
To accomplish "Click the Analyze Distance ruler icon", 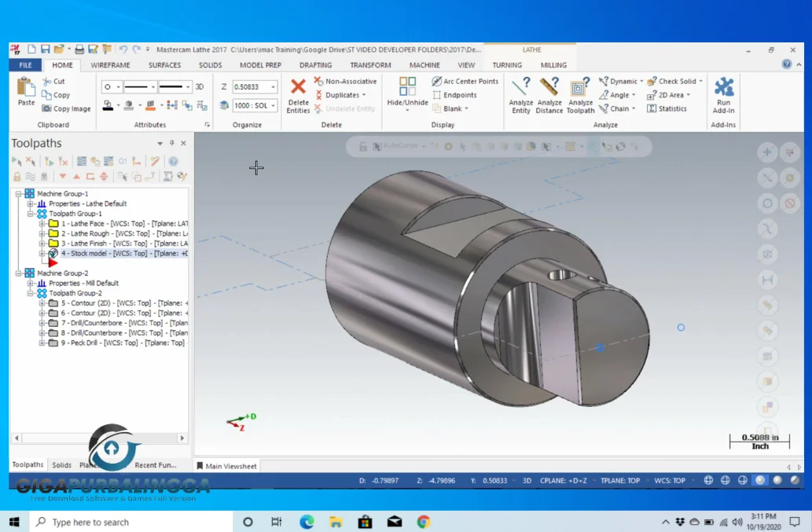I will pos(549,86).
